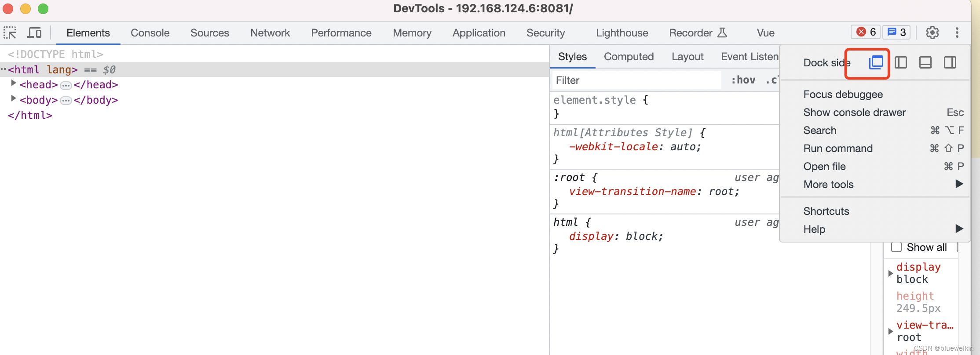980x355 pixels.
Task: Open DevTools settings gear
Action: 932,33
